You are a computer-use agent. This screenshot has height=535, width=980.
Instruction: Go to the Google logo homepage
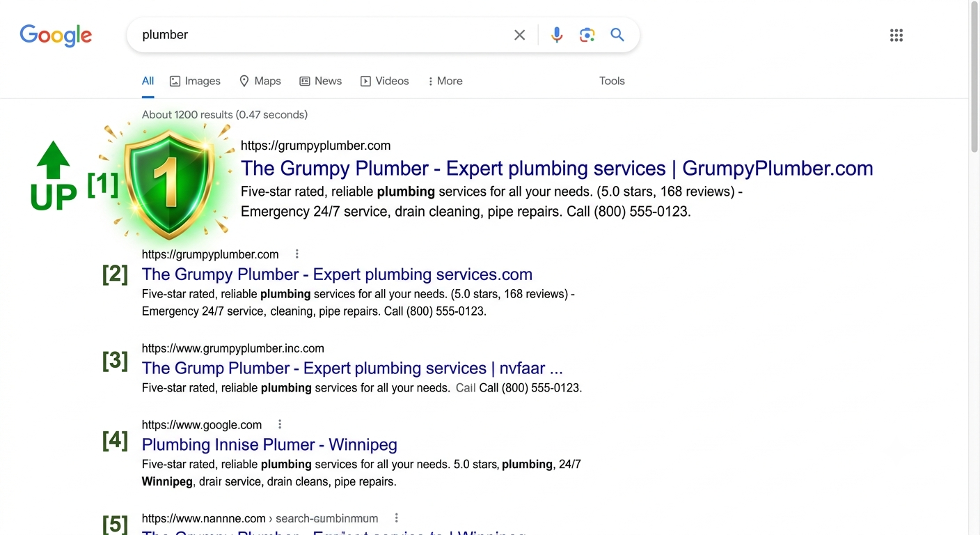[56, 35]
